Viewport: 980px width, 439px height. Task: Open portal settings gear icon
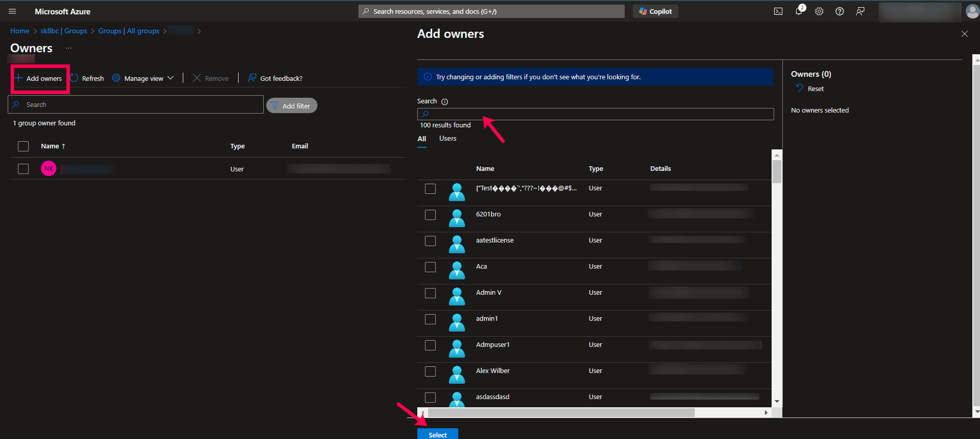819,11
